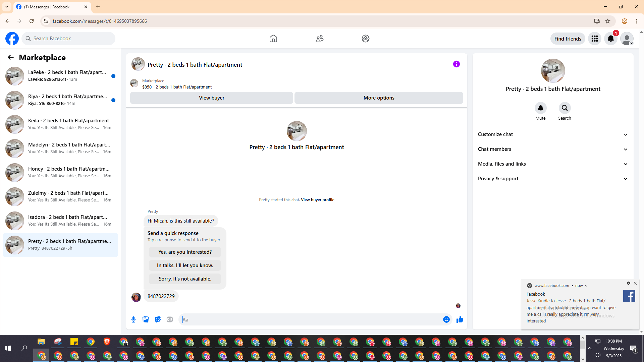The height and width of the screenshot is (362, 644).
Task: Open notification popup settings gear
Action: click(629, 283)
